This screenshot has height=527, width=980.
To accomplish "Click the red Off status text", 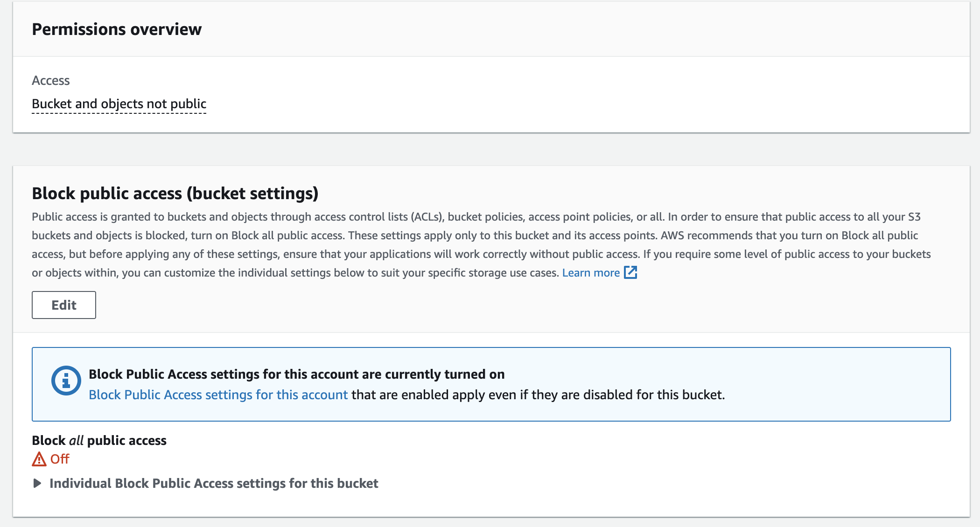I will coord(60,459).
